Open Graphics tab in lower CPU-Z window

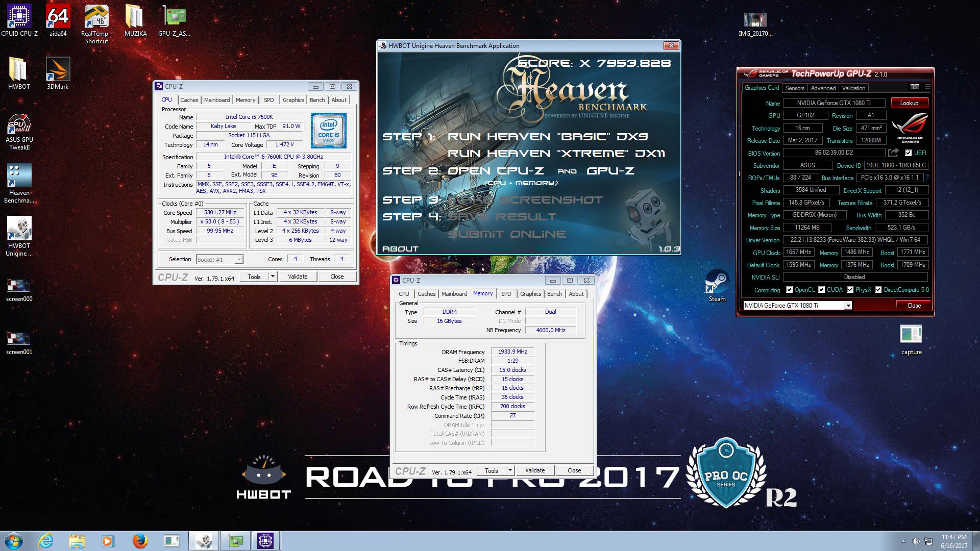point(530,294)
